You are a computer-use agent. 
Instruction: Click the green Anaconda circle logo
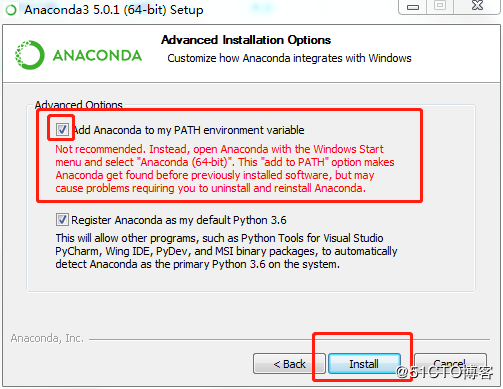(x=29, y=55)
